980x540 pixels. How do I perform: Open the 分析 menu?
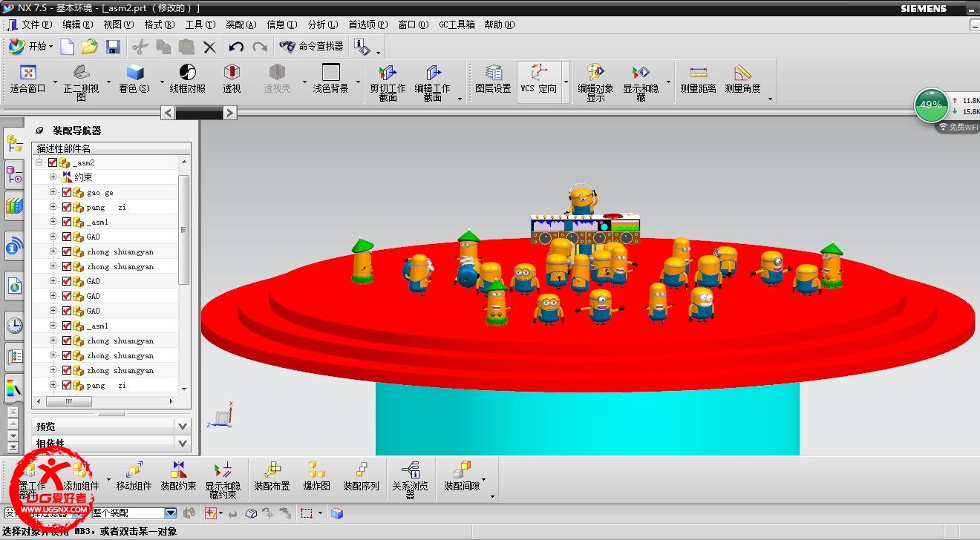(x=322, y=24)
